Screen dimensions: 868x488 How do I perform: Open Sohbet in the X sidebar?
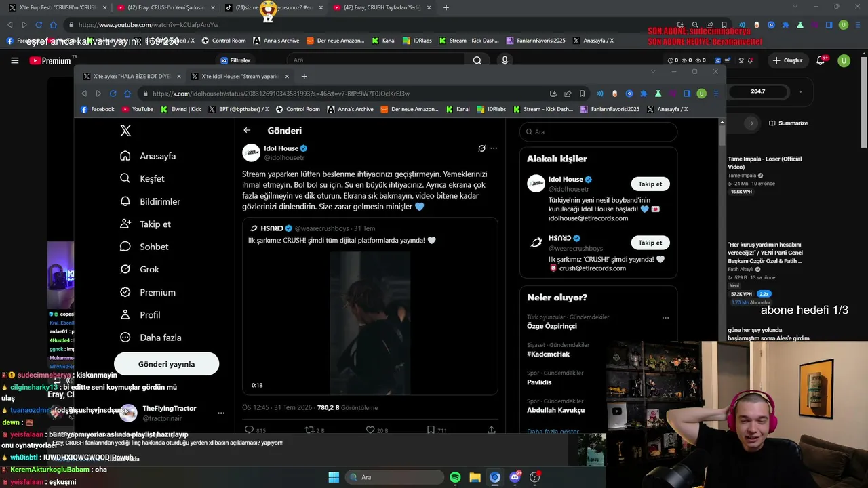[x=144, y=247]
